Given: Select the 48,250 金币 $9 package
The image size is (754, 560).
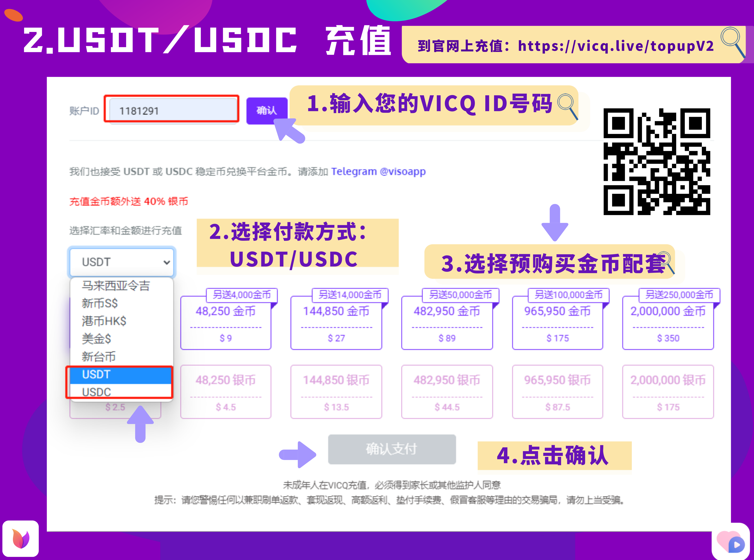Looking at the screenshot, I should pos(226,323).
